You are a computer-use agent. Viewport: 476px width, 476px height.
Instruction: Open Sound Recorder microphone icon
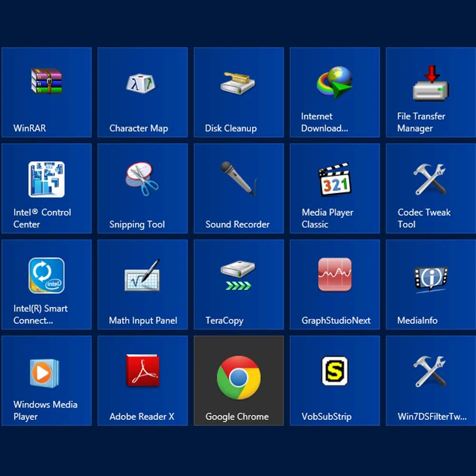click(239, 179)
